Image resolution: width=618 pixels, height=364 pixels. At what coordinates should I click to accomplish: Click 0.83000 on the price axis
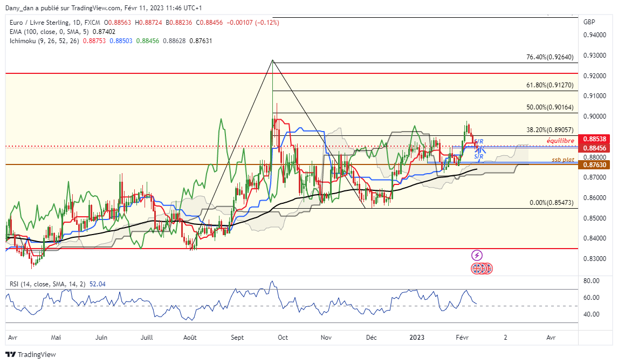pos(595,259)
